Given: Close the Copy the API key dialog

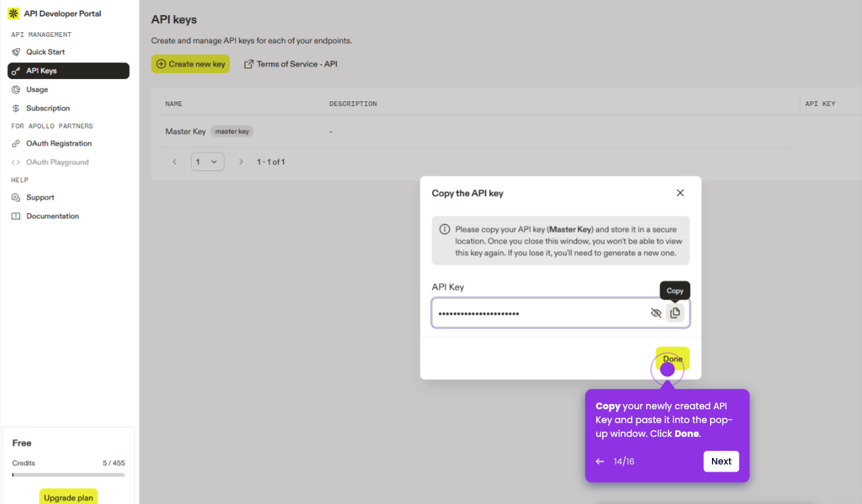Looking at the screenshot, I should click(x=680, y=193).
